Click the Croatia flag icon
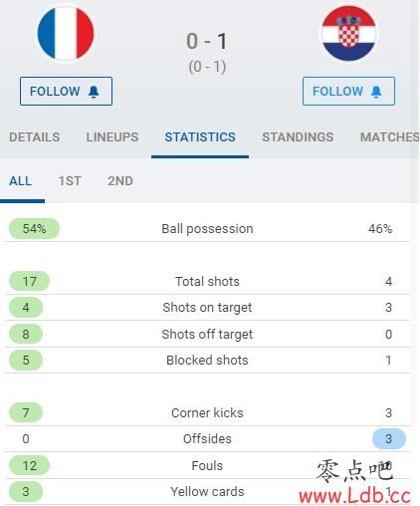 (x=348, y=34)
